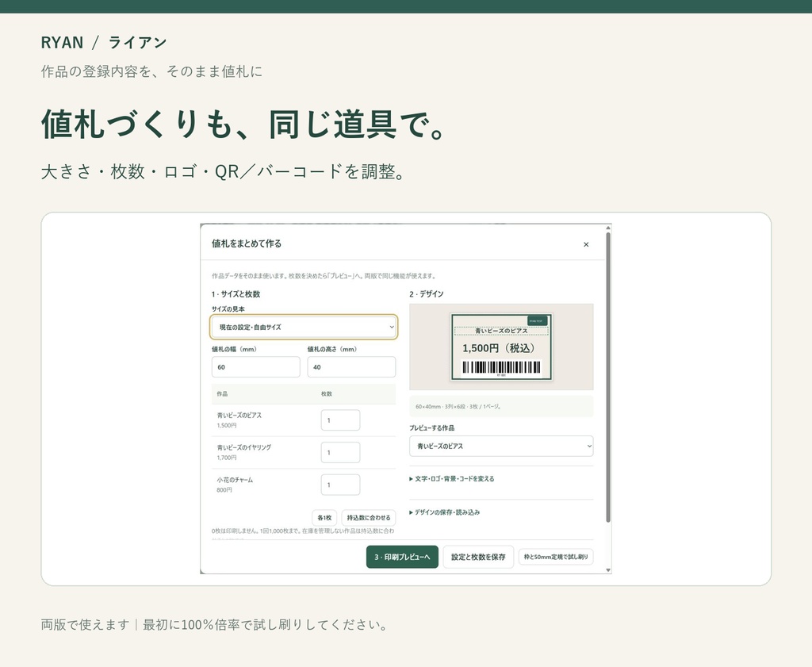Screen dimensions: 812x667
Task: Click the 値札の幅 (mm) input field
Action: pyautogui.click(x=256, y=366)
